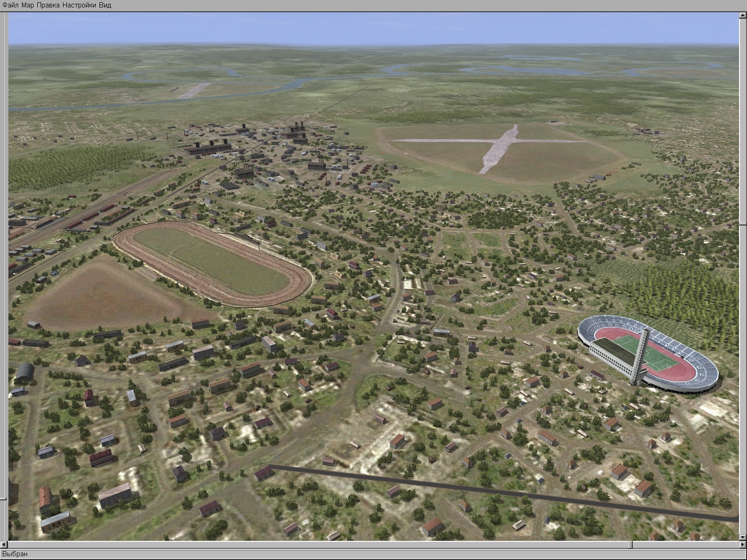
Task: Open the Map menu
Action: pos(28,5)
